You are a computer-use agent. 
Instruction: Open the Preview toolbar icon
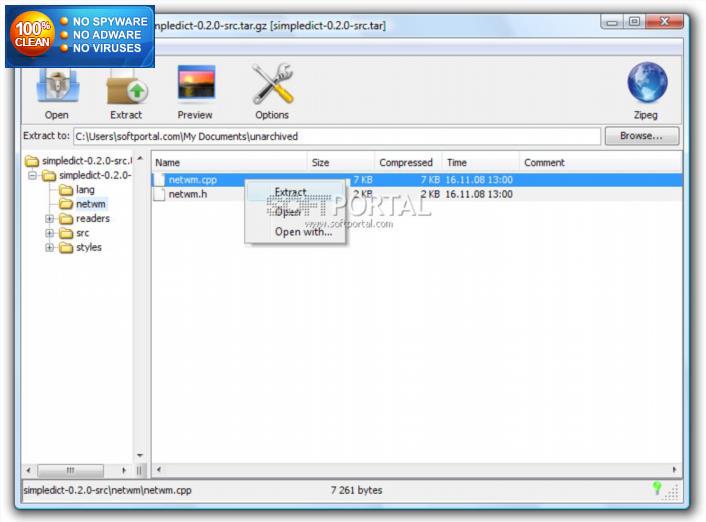[196, 83]
